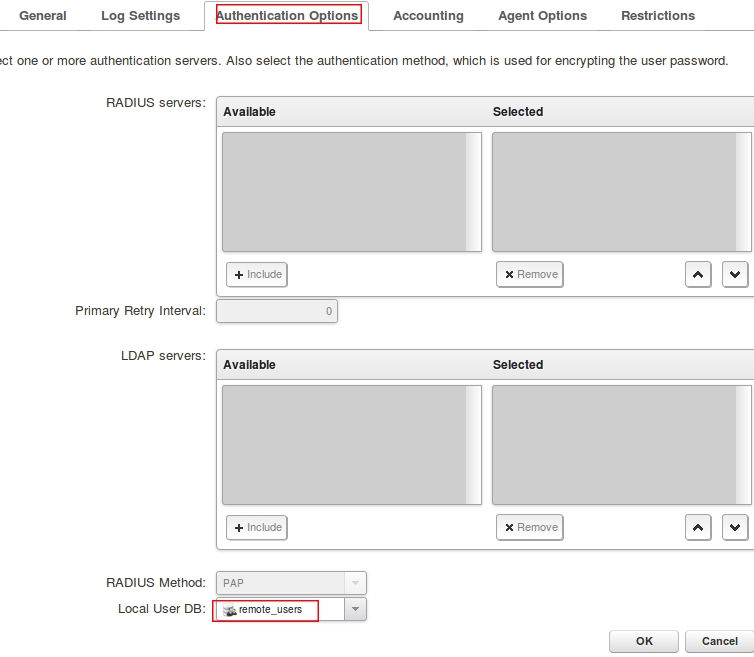Go to the Accounting tab
Screen dimensions: 754x657
click(x=428, y=16)
